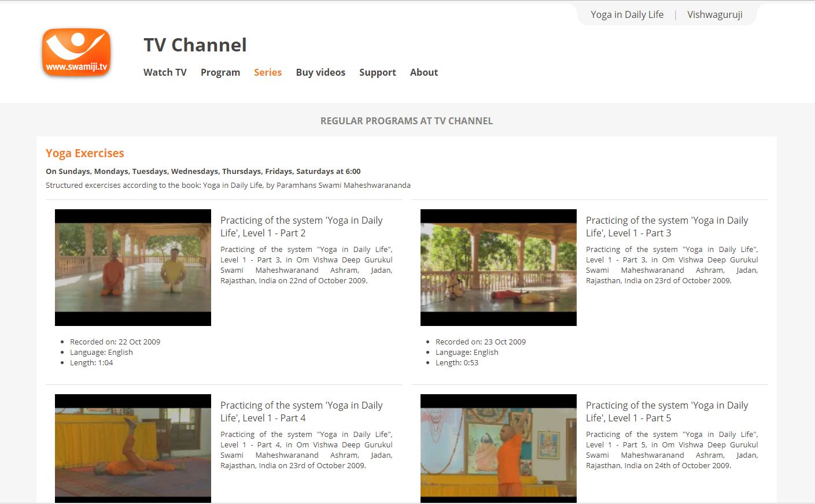Click the Part 5 video thumbnail

[x=498, y=448]
